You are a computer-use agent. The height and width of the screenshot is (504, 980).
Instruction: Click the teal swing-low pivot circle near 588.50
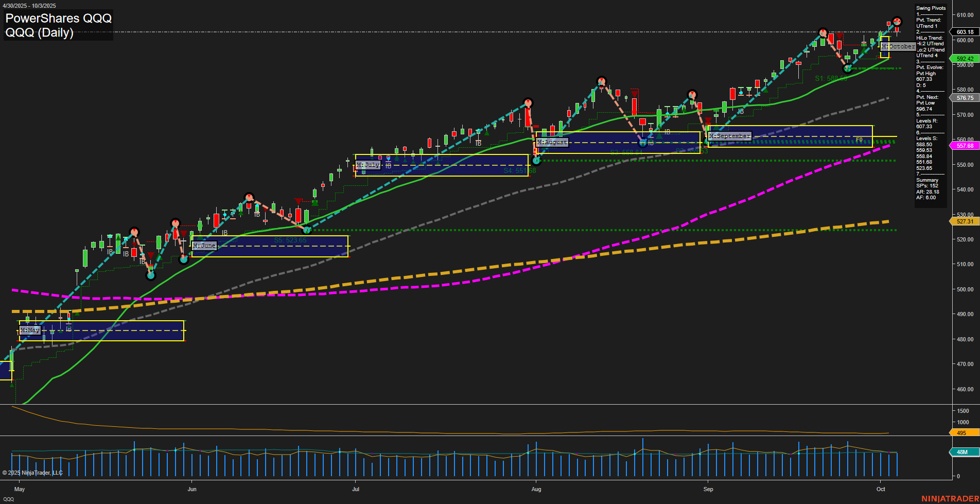[847, 68]
